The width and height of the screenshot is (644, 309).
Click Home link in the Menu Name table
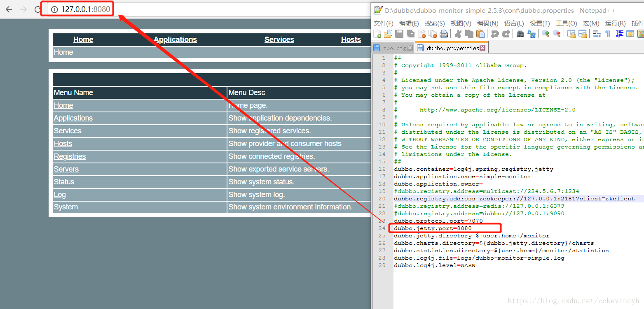63,105
